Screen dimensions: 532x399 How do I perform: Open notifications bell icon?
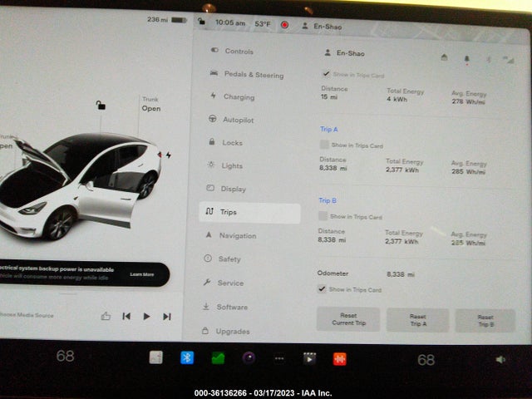(x=467, y=59)
